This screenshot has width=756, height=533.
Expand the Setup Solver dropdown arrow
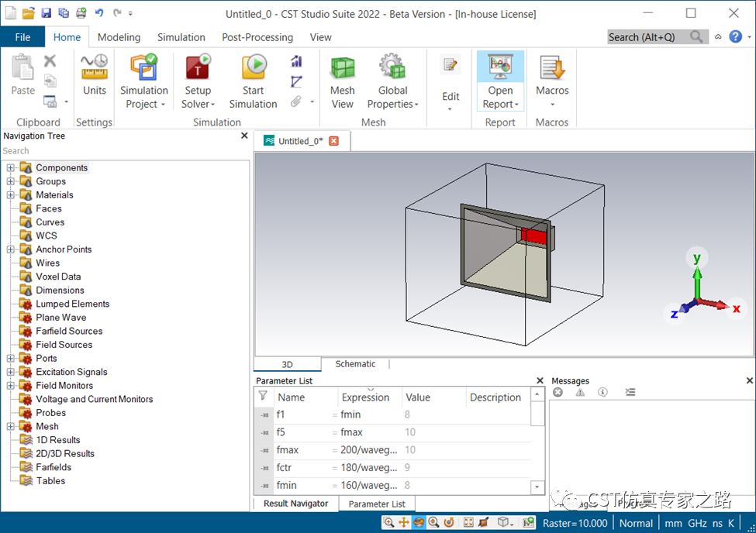pos(212,105)
